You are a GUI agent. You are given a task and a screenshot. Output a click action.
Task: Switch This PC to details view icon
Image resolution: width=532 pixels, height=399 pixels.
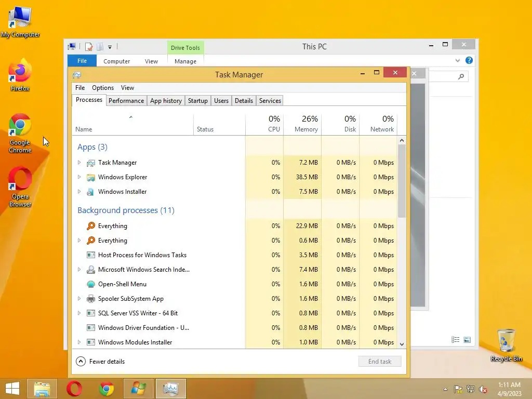click(455, 340)
